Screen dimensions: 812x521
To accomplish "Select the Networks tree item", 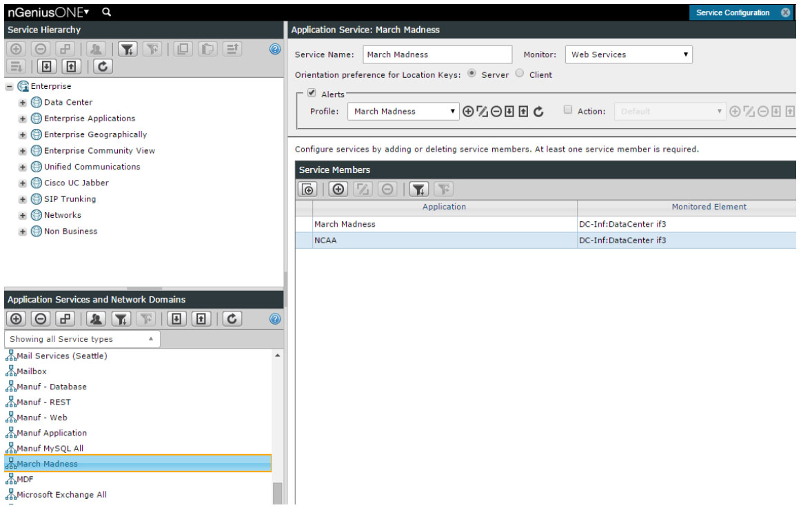I will pos(62,215).
